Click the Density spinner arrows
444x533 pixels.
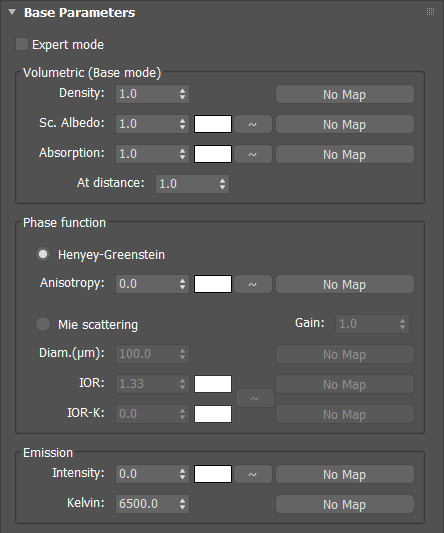point(183,94)
